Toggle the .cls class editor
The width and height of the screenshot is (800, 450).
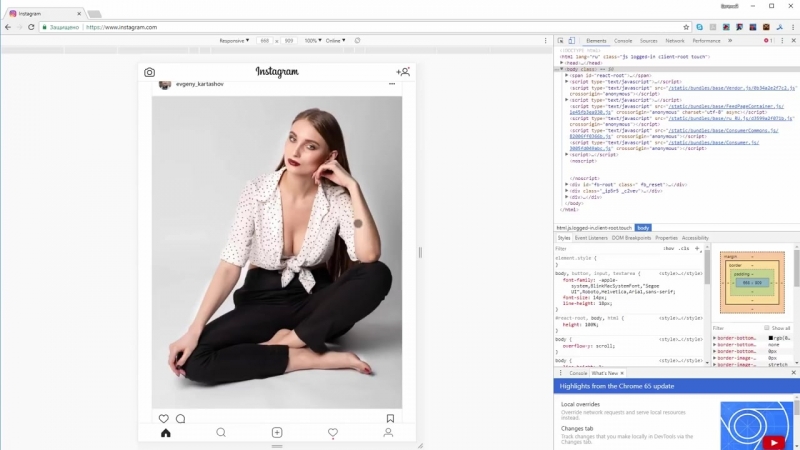point(684,248)
